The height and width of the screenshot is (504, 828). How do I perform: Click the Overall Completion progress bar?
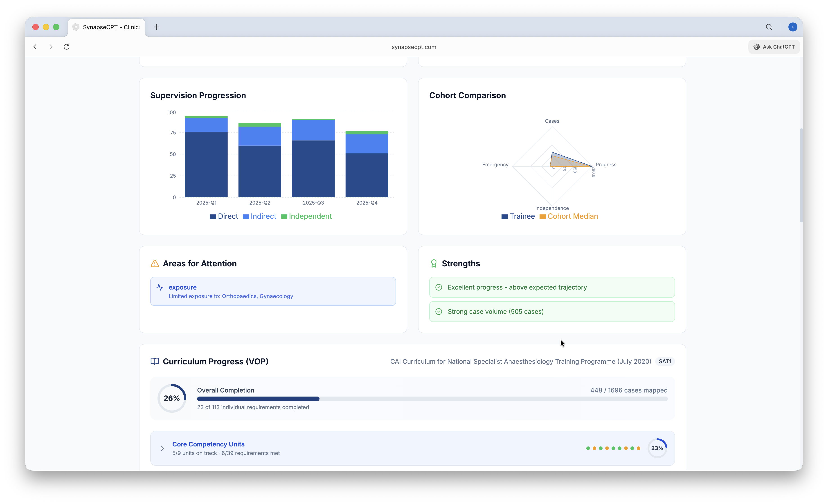432,399
